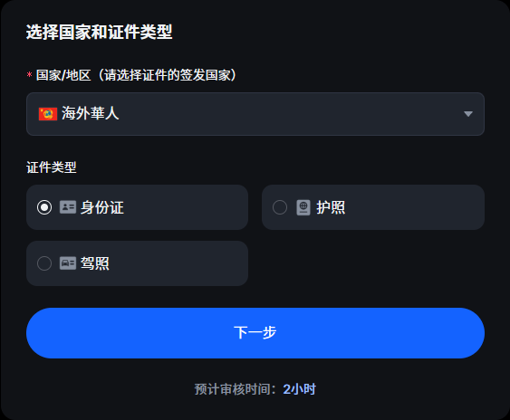Screen dimensions: 510x420
Task: Click the 下一步 button
Action: [x=255, y=333]
